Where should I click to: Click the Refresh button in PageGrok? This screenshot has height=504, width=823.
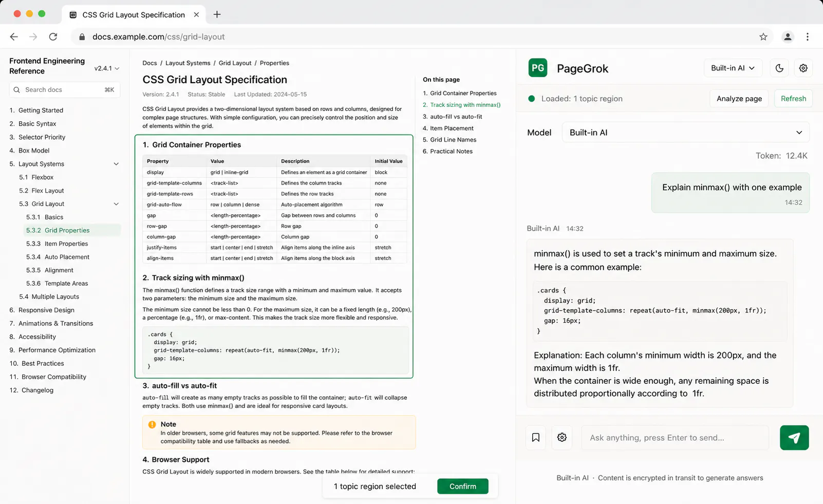[793, 99]
